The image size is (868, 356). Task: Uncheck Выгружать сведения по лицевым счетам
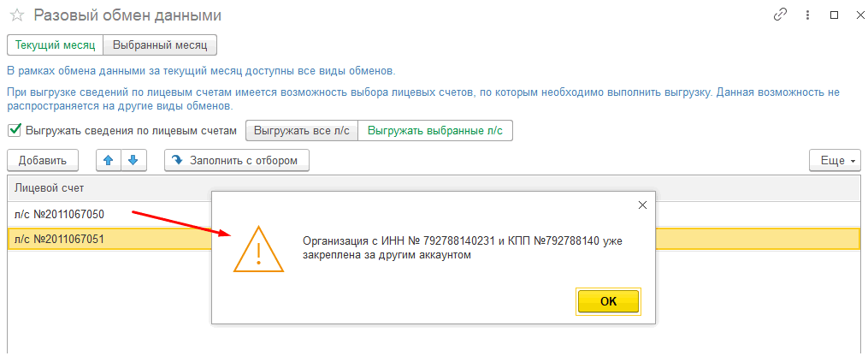14,131
